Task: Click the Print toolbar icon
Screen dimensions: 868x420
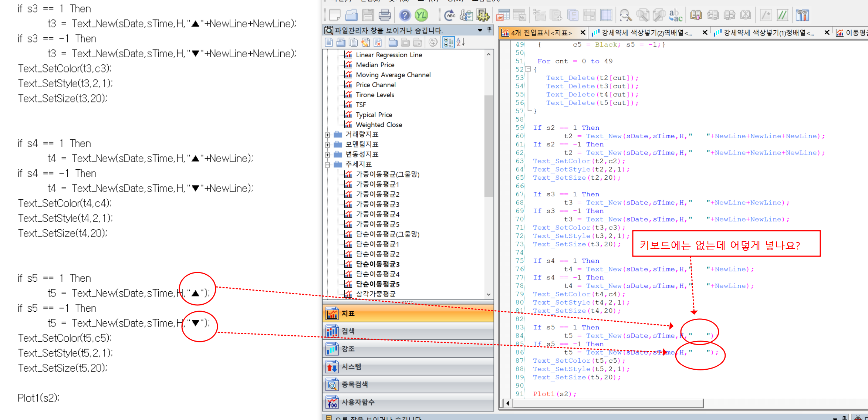Action: click(385, 15)
